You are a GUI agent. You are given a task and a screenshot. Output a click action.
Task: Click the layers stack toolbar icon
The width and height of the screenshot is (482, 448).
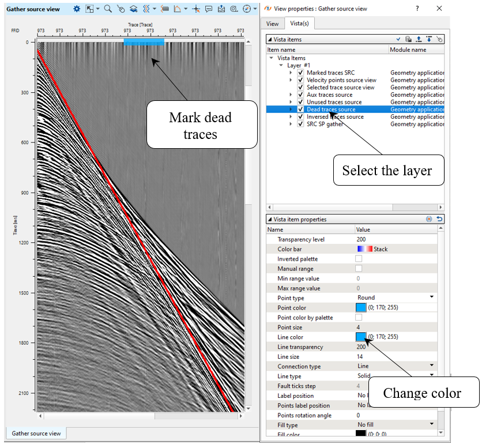pos(133,9)
